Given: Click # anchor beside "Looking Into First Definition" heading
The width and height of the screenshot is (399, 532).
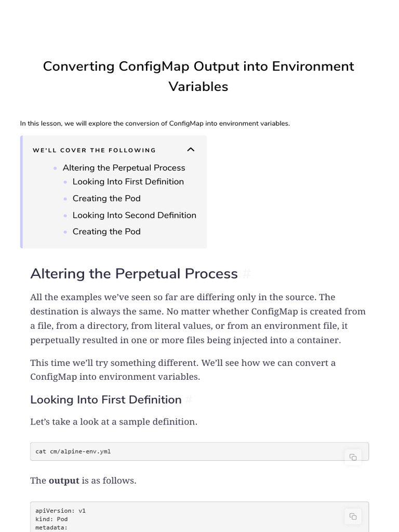Looking at the screenshot, I should point(189,400).
